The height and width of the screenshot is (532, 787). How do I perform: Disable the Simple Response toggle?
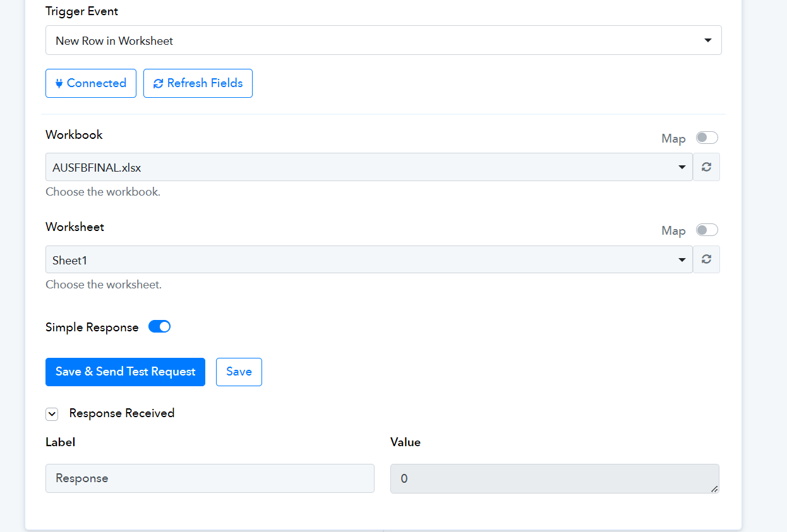(x=159, y=326)
